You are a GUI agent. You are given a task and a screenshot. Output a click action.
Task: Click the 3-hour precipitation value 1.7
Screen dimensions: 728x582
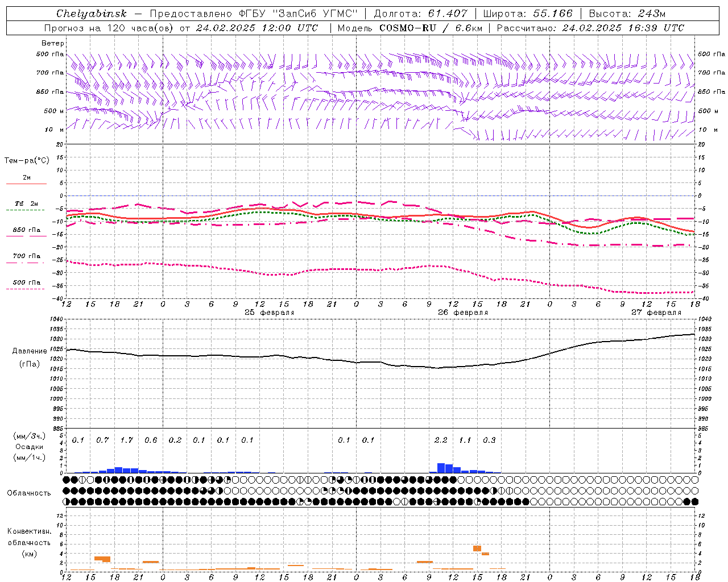[x=126, y=440]
